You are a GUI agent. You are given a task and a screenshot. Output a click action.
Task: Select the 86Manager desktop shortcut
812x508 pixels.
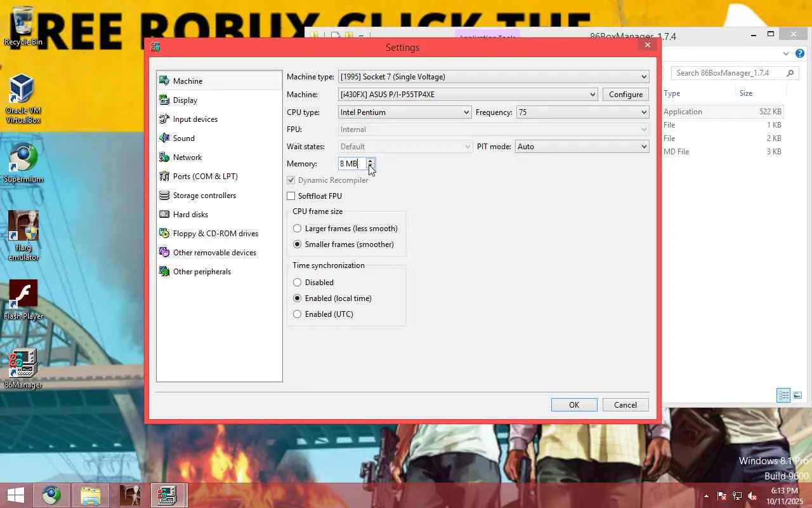tap(23, 369)
